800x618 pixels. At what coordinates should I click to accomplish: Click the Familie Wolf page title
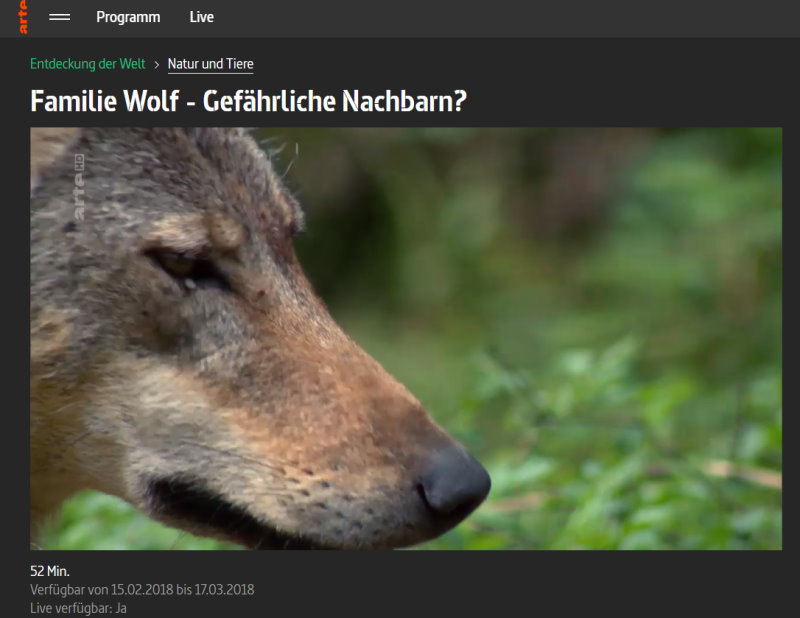[249, 101]
